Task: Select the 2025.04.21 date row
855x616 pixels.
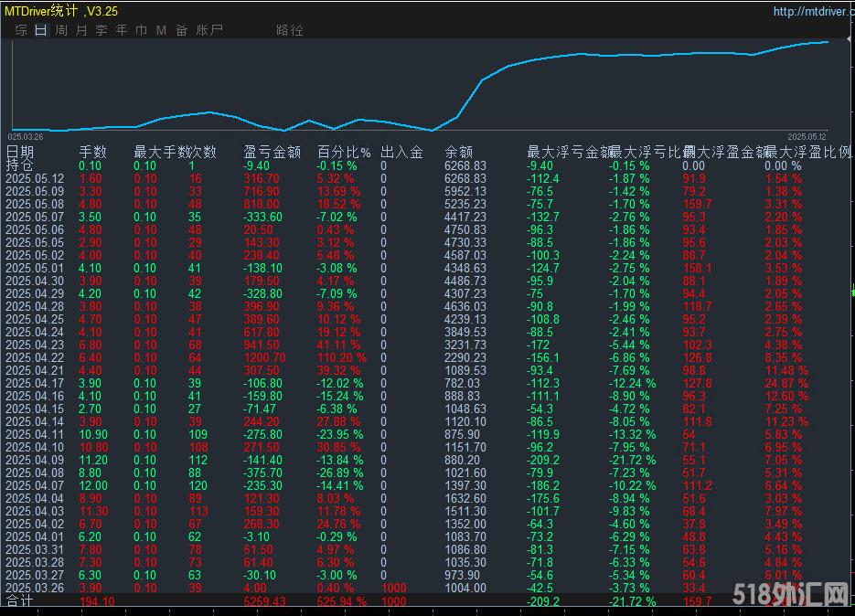Action: [428, 371]
